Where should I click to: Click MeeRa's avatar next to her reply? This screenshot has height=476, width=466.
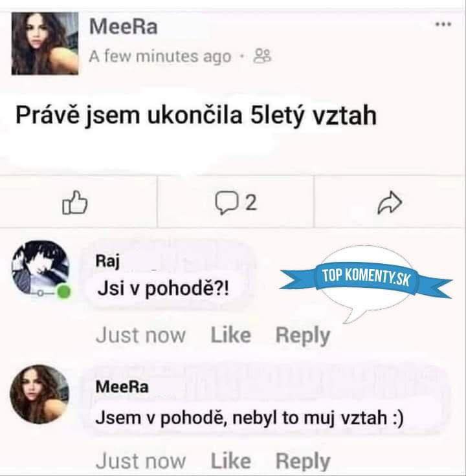pos(40,395)
